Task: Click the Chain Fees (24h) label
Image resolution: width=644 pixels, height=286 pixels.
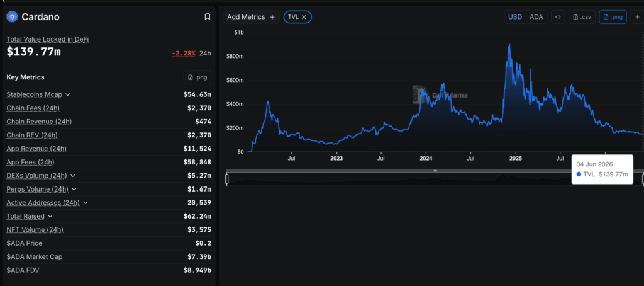Action: click(33, 108)
